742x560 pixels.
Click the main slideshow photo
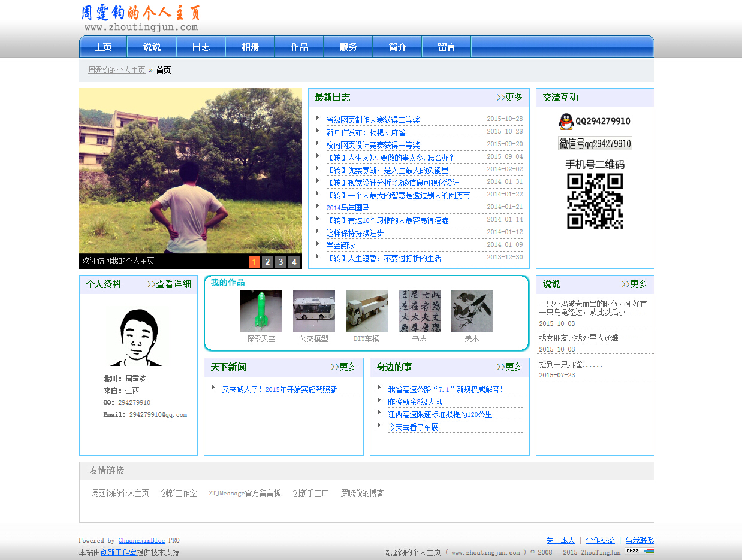click(x=191, y=171)
